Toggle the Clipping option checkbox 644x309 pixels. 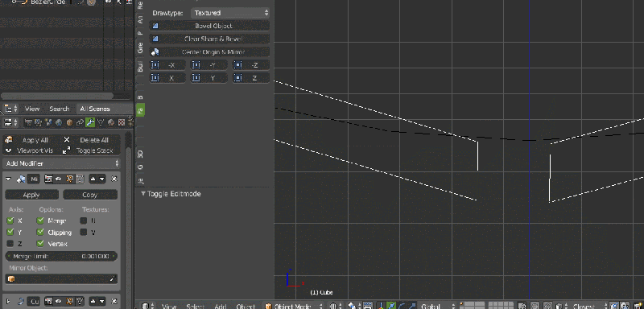tap(40, 233)
